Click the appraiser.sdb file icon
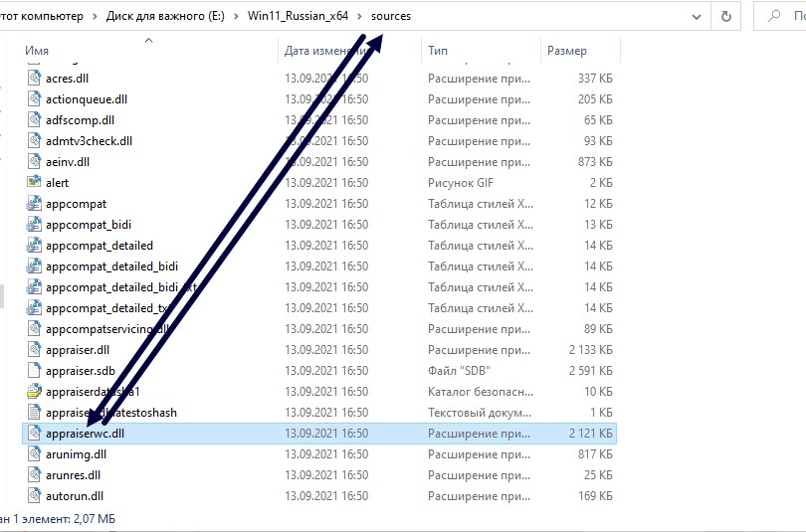806x532 pixels. (x=35, y=371)
